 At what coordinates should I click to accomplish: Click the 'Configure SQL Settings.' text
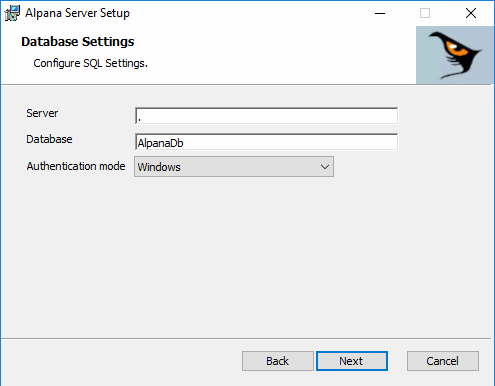click(x=90, y=63)
